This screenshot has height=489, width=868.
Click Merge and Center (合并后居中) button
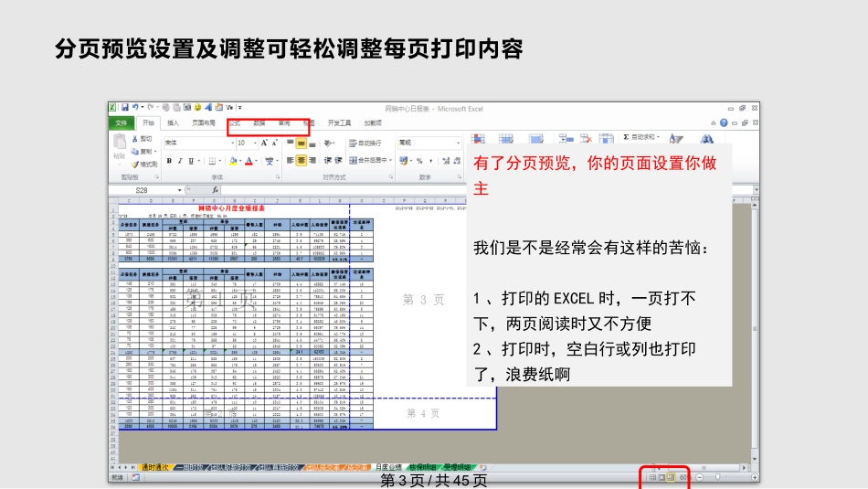click(368, 161)
